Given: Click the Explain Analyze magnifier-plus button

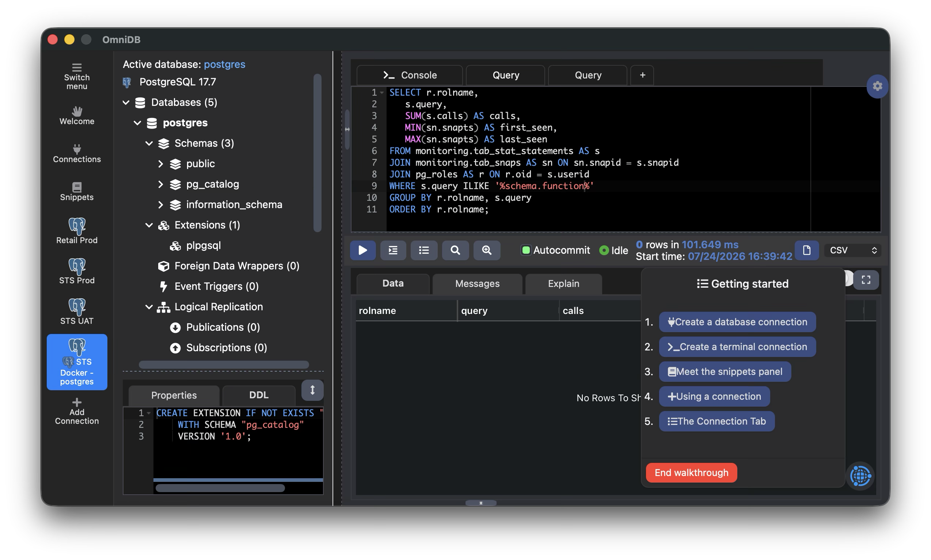Looking at the screenshot, I should point(486,250).
